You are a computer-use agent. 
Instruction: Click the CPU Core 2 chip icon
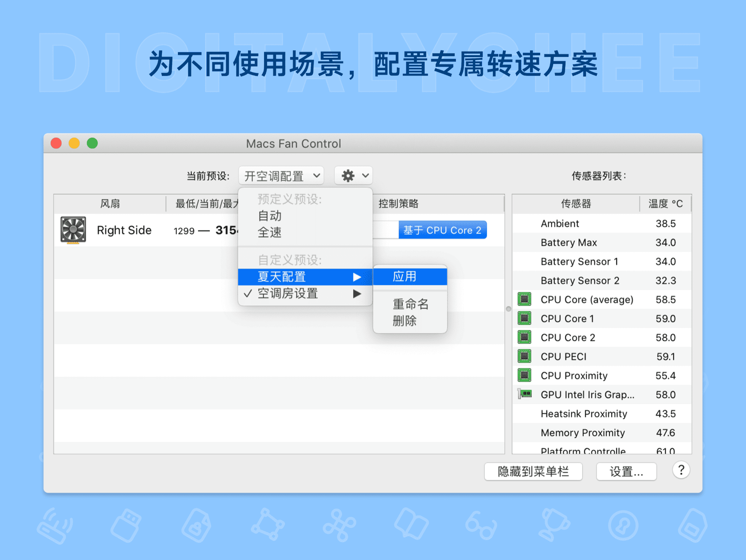pos(524,337)
